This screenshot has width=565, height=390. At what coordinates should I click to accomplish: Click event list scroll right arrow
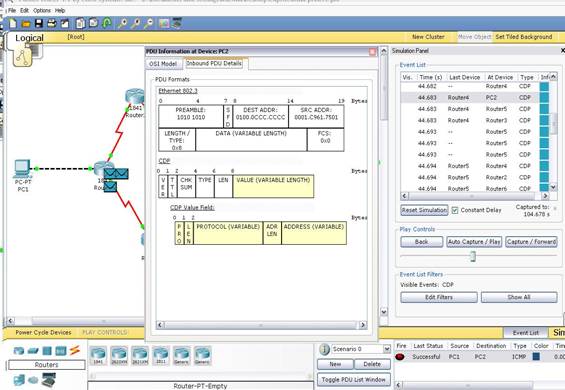coord(545,196)
